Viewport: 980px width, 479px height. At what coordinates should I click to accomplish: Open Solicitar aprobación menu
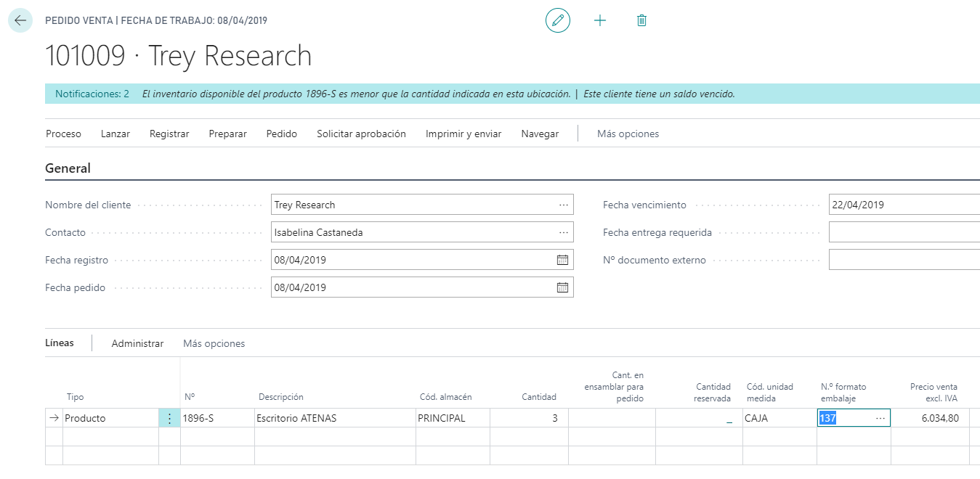click(x=361, y=134)
